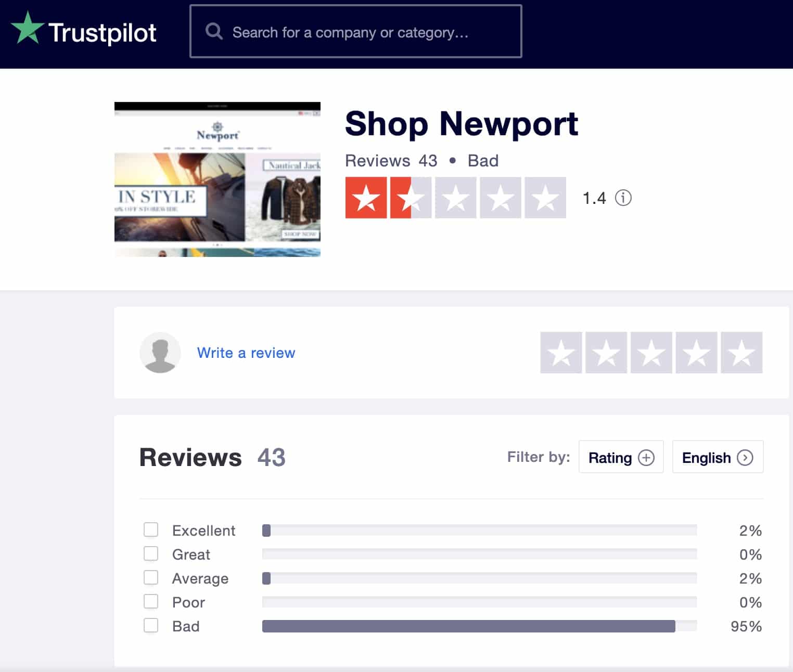This screenshot has width=793, height=672.
Task: Click the Bad label in rating list
Action: (x=186, y=626)
